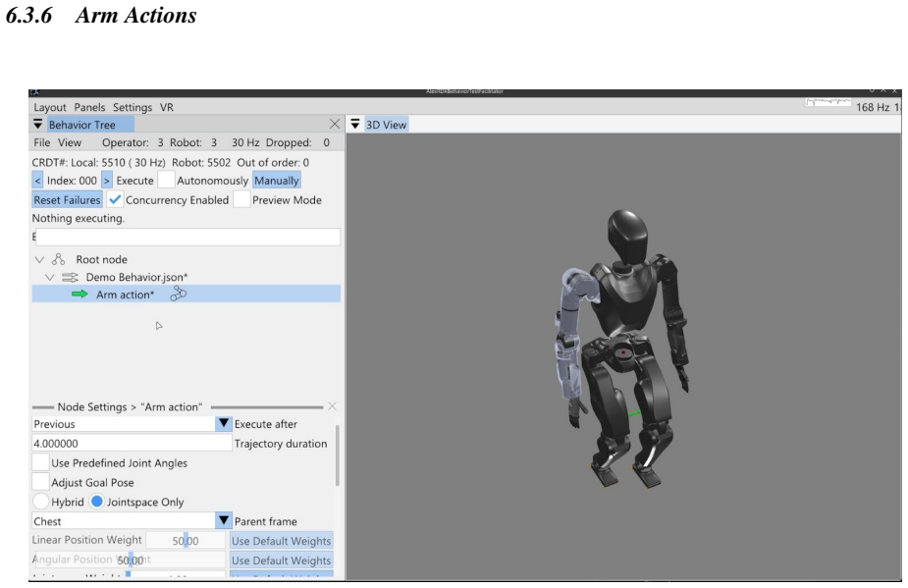908x588 pixels.
Task: Collapse Demo Behavior.json node
Action: pos(50,277)
